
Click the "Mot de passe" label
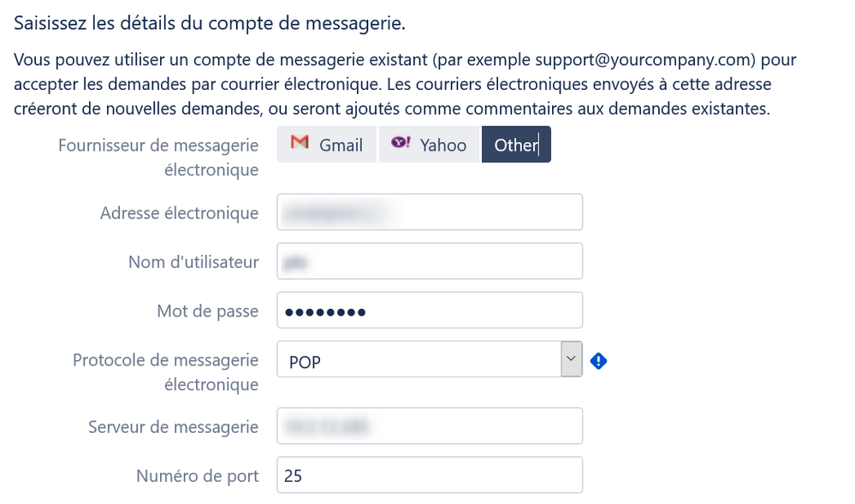(x=208, y=311)
